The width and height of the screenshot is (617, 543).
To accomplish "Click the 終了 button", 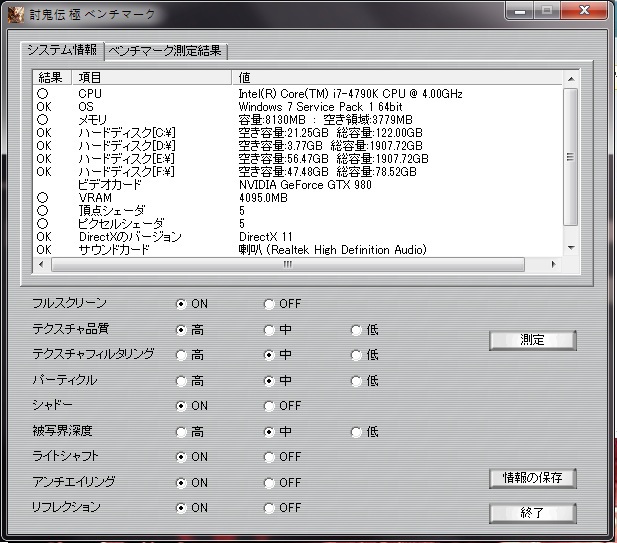I will click(533, 513).
